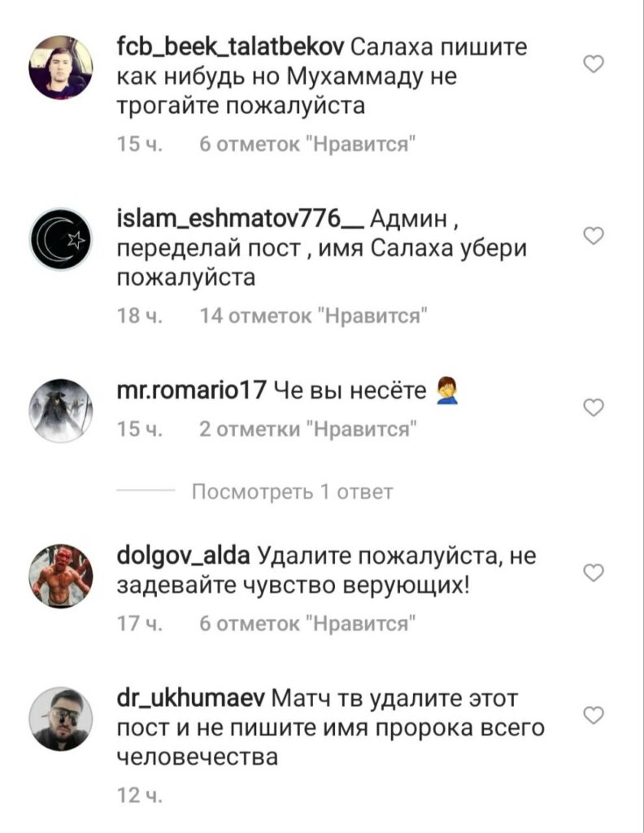
Task: Open username islam_eshmatov776__ profile link
Action: point(240,219)
